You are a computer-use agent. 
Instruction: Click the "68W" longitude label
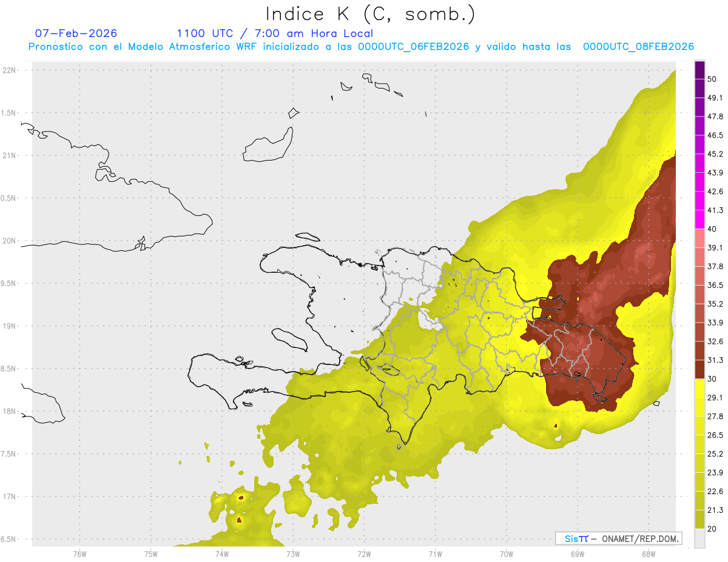click(x=649, y=554)
